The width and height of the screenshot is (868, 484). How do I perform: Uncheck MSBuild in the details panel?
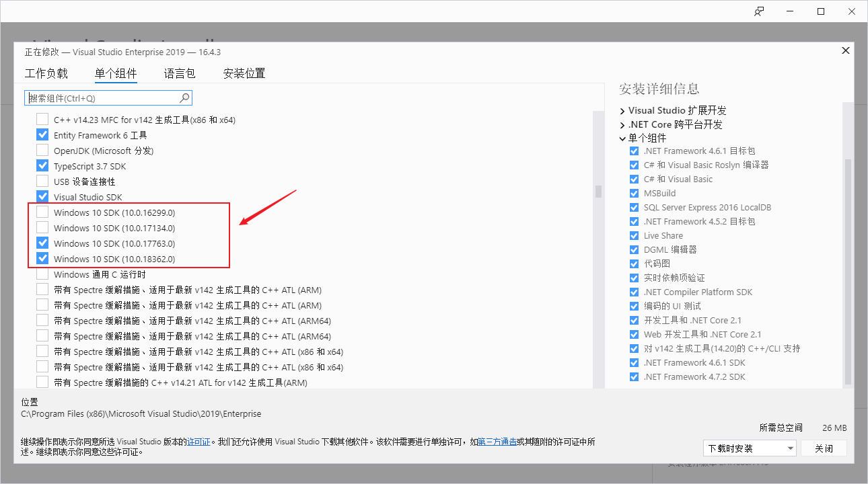634,194
